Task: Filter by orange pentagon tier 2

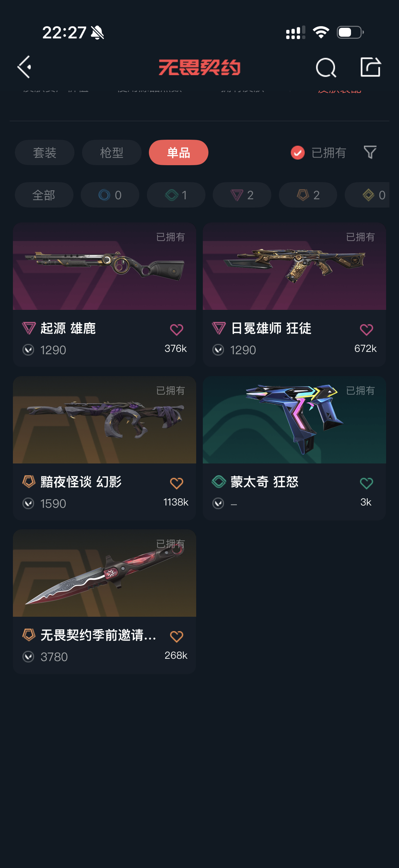Action: point(308,195)
